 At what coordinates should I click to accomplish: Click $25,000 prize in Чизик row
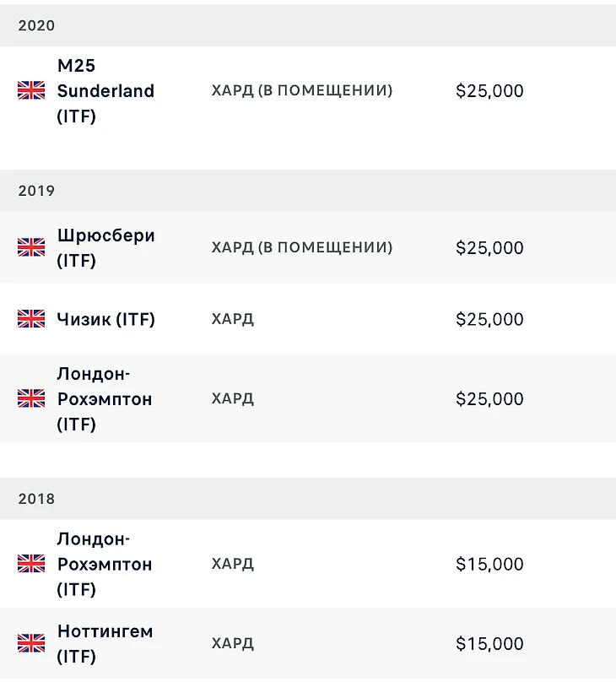click(x=489, y=320)
